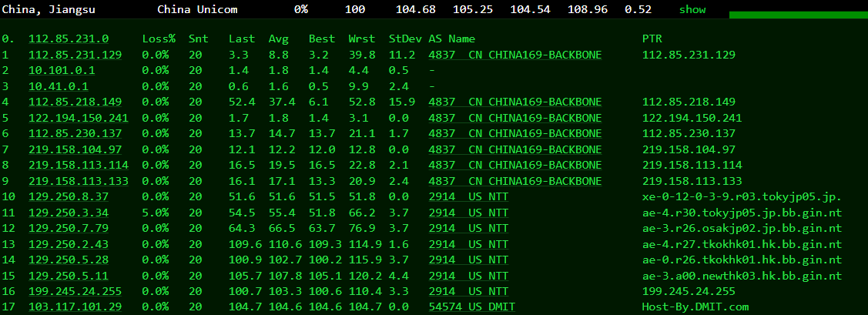
Task: Open IP link 103.117.101.29
Action: (x=75, y=307)
